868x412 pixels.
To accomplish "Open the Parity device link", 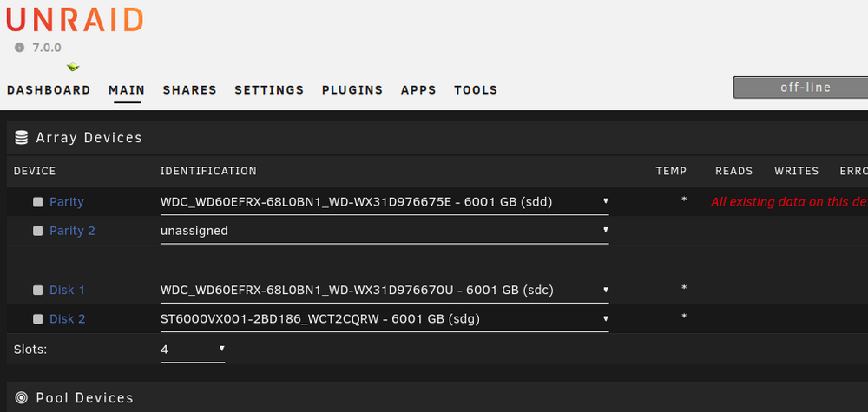I will click(67, 202).
